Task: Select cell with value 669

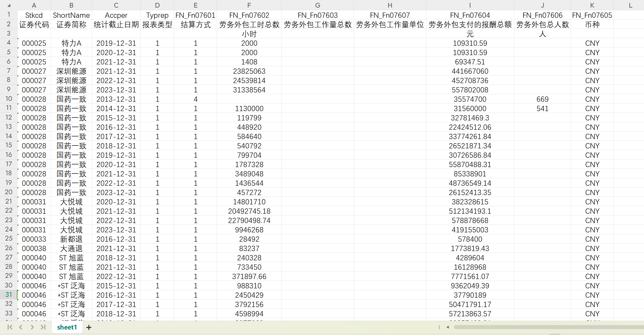Action: [542, 99]
